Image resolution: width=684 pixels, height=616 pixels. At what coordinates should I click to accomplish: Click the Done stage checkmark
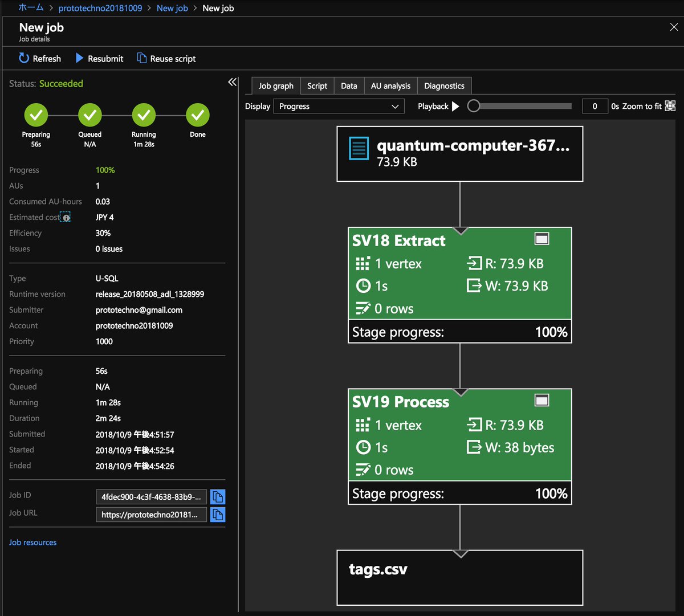(x=198, y=115)
